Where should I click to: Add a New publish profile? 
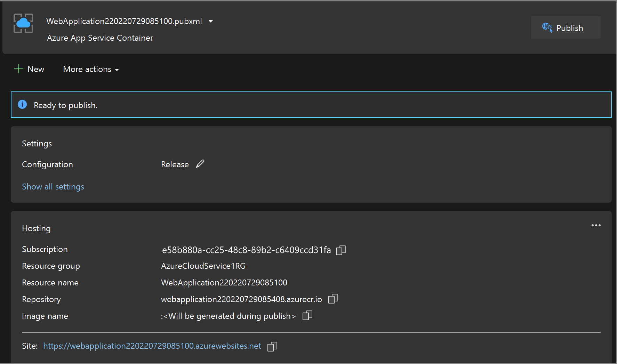point(29,69)
